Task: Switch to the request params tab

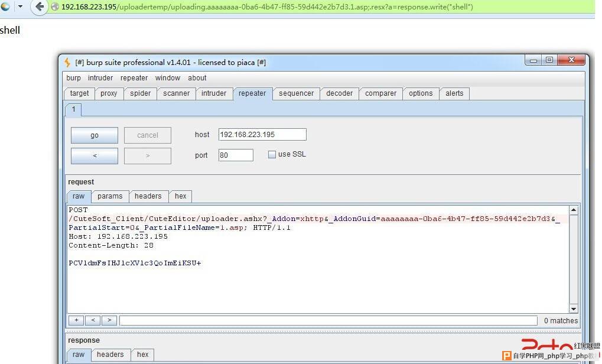Action: [x=110, y=196]
